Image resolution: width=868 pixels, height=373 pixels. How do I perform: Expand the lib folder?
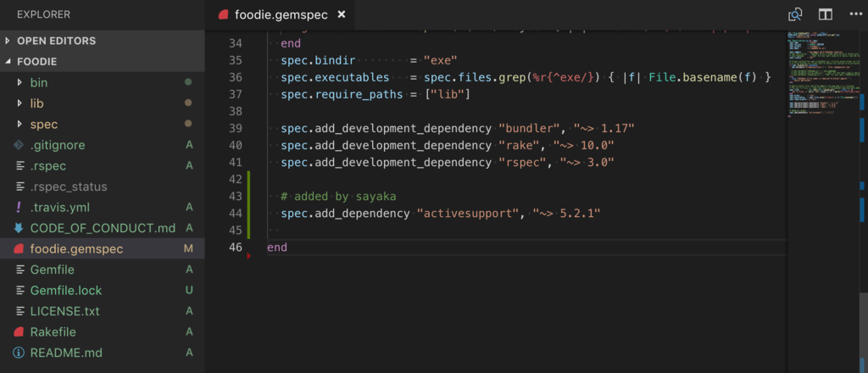tap(36, 103)
